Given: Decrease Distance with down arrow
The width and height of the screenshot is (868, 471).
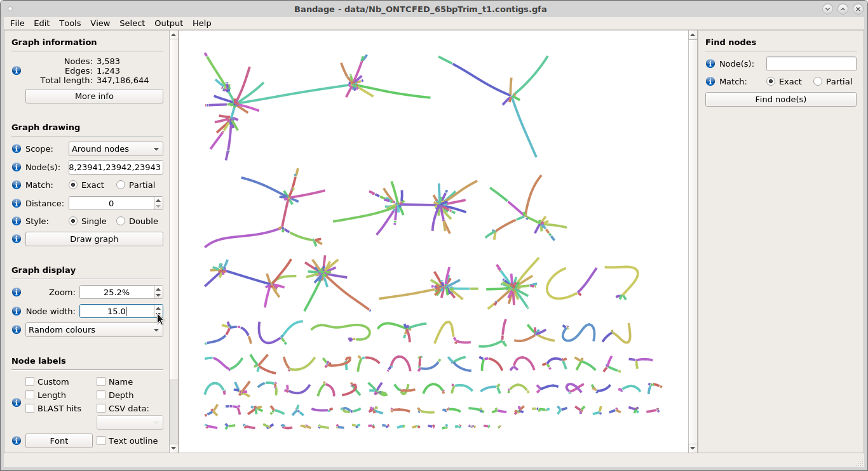Looking at the screenshot, I should [158, 206].
